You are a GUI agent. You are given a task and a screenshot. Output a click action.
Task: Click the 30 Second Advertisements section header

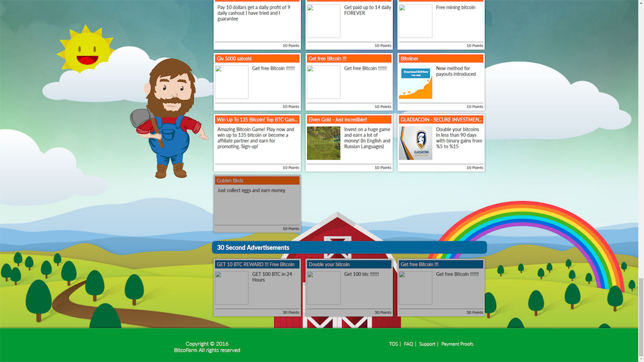[350, 248]
